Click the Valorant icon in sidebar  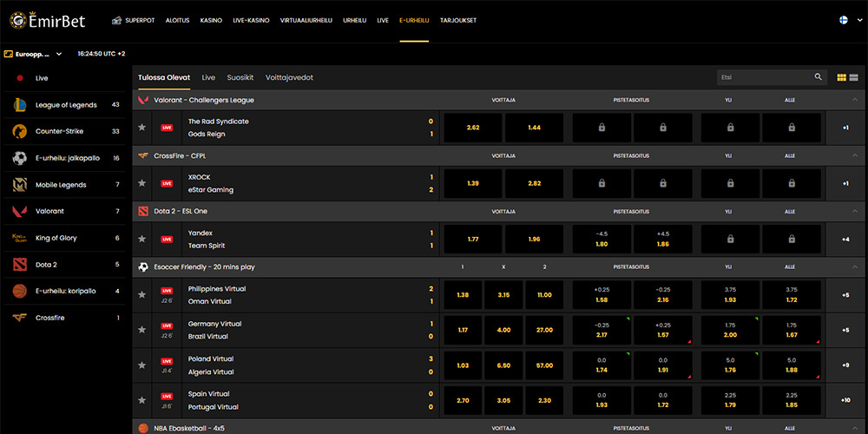pyautogui.click(x=19, y=211)
